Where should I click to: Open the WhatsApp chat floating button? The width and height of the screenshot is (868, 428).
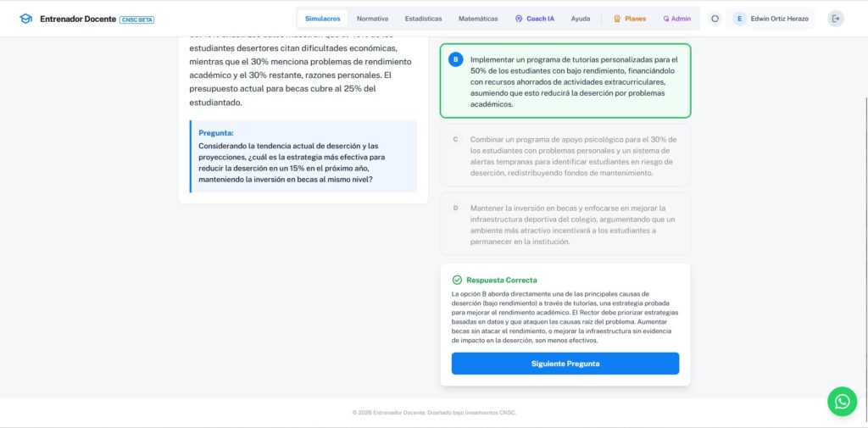(842, 402)
